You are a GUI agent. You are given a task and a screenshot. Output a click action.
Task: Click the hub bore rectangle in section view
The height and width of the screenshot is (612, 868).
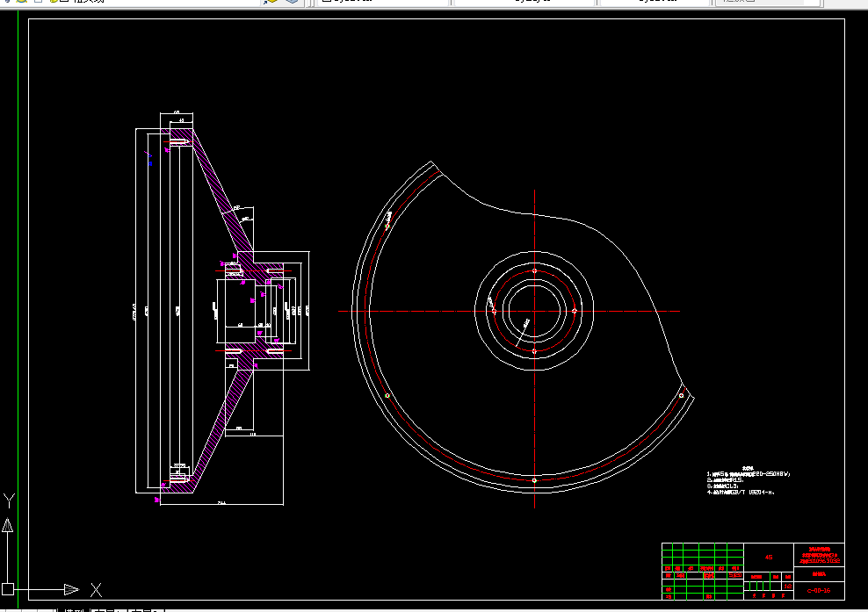pos(240,303)
